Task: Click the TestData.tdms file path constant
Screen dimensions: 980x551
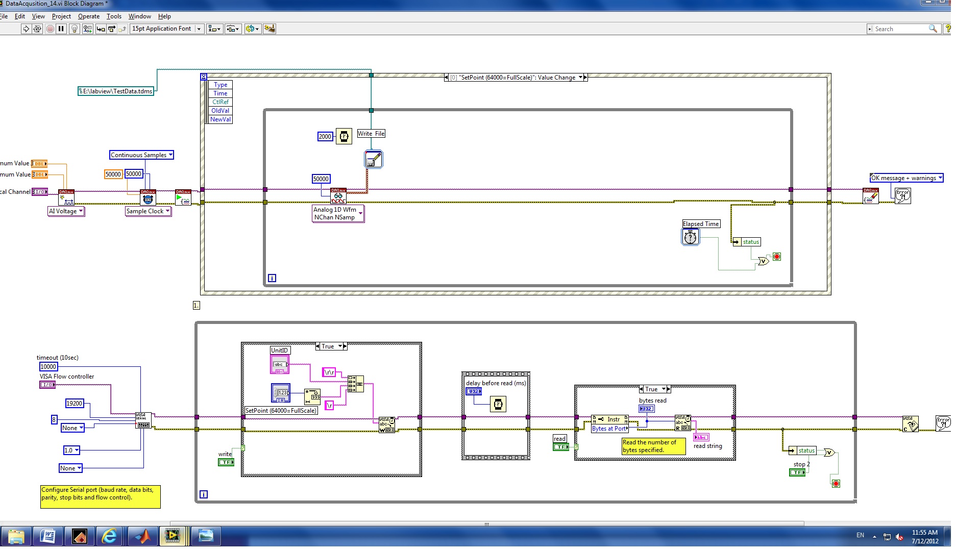Action: point(116,91)
